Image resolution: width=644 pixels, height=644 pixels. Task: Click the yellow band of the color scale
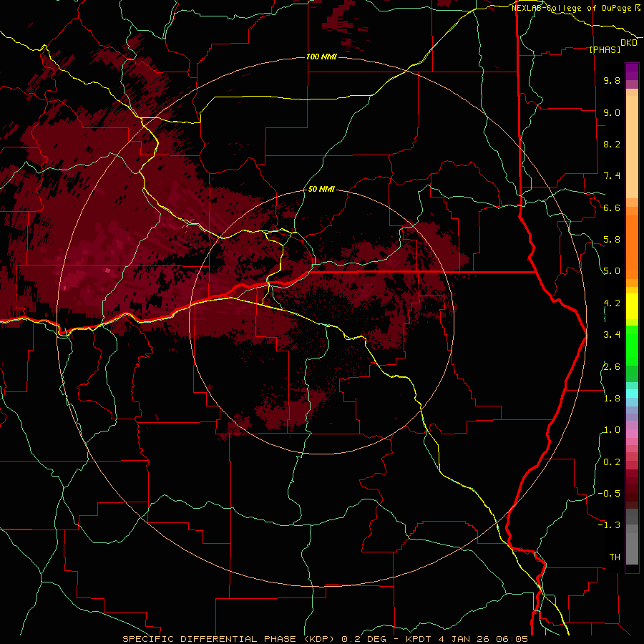(632, 306)
